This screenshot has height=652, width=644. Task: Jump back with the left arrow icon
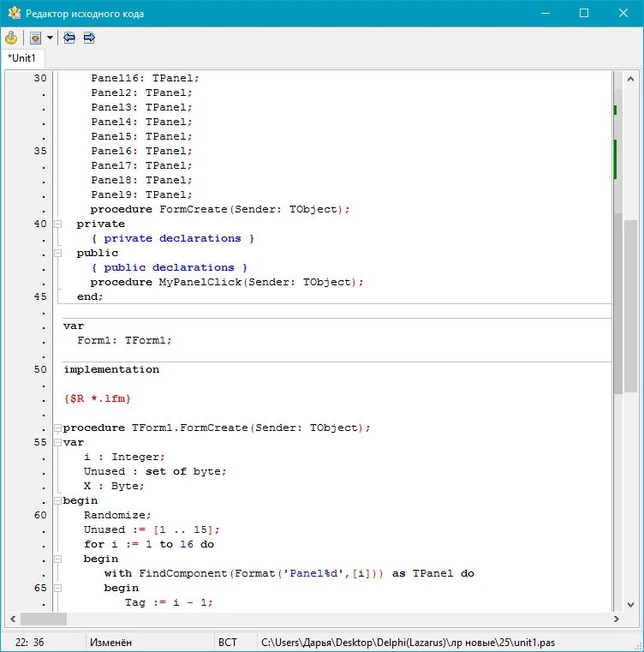[69, 38]
